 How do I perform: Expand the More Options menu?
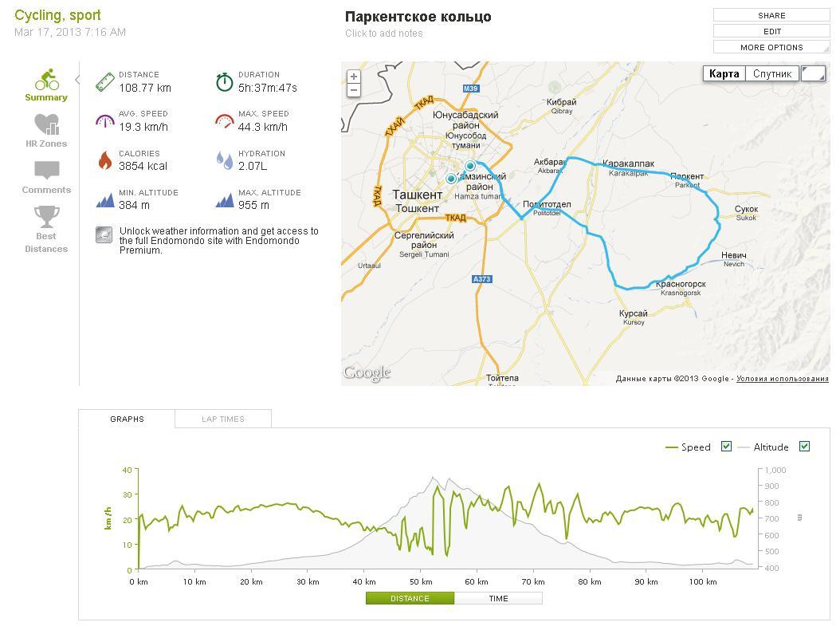click(x=771, y=47)
